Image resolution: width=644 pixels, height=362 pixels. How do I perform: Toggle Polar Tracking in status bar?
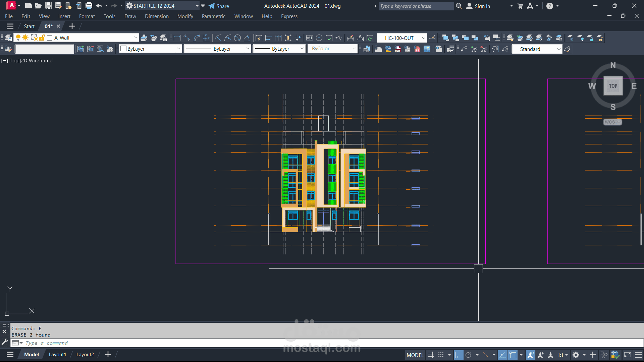coord(469,355)
